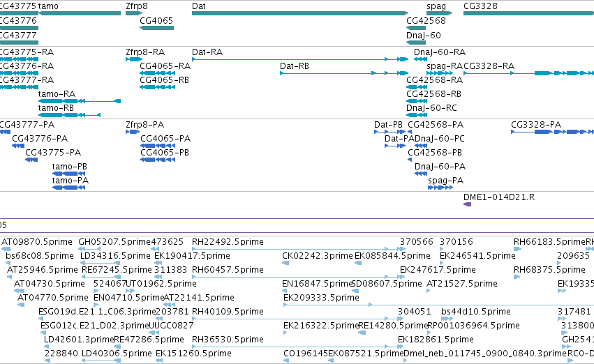Screen dimensions: 594x364
Task: Open the 'CG4065-PA' protein label
Action: pyautogui.click(x=165, y=139)
